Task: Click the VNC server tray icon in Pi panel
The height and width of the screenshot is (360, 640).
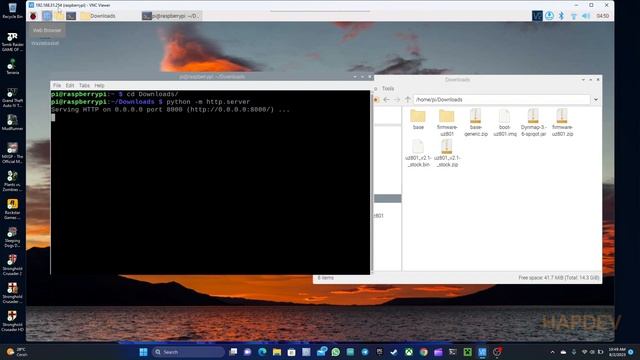Action: coord(537,16)
